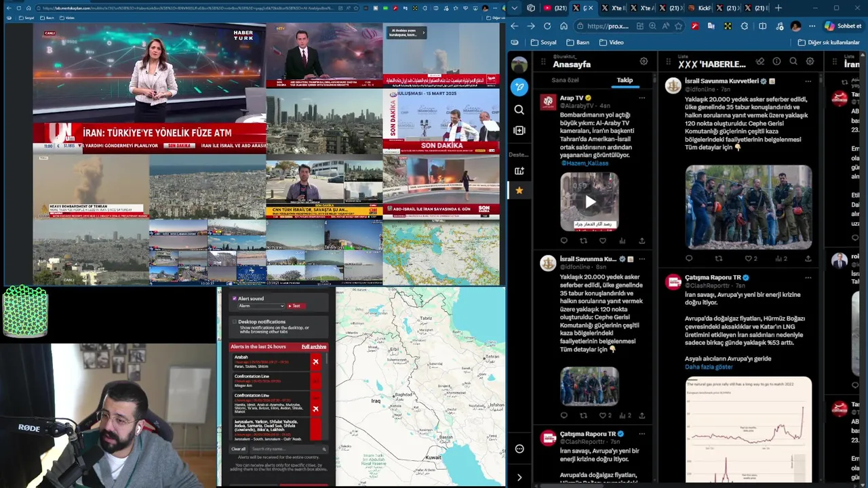Click Daha fazla göster link
This screenshot has height=488, width=868.
(709, 367)
